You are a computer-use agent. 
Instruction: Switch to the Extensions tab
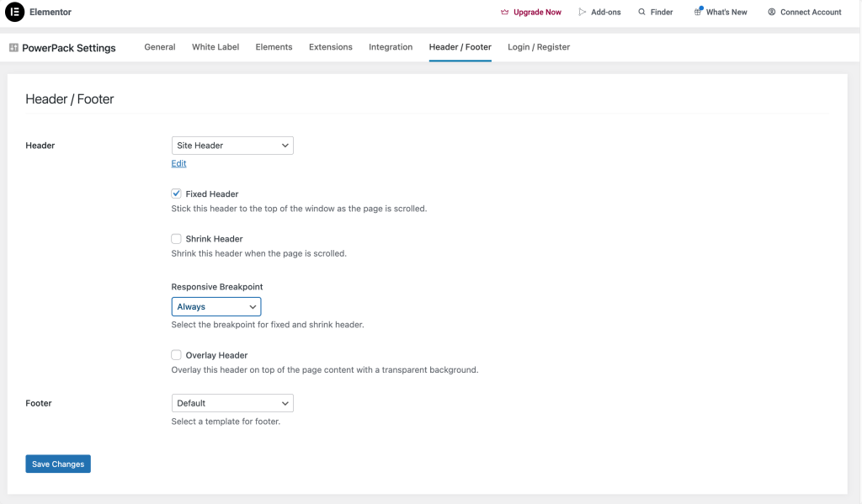[330, 47]
